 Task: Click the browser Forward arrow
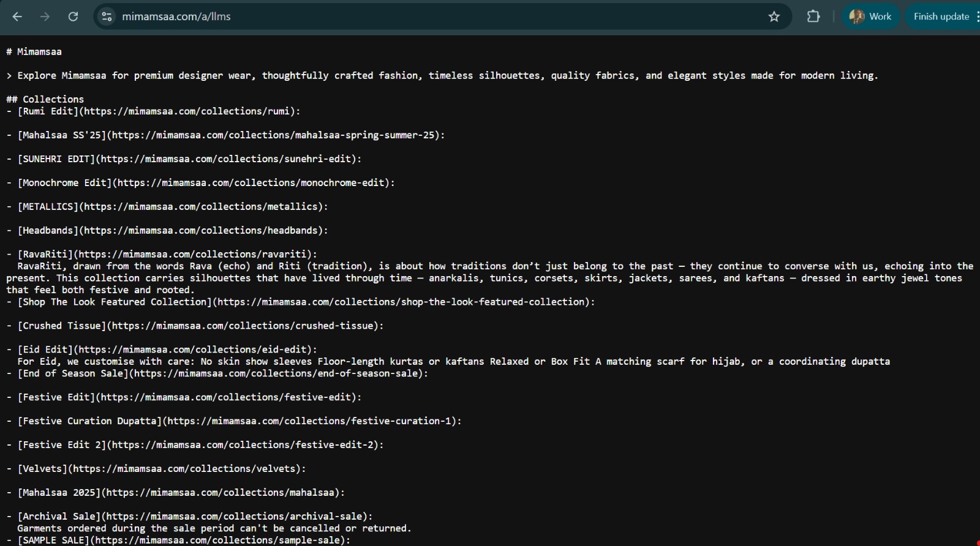[45, 17]
